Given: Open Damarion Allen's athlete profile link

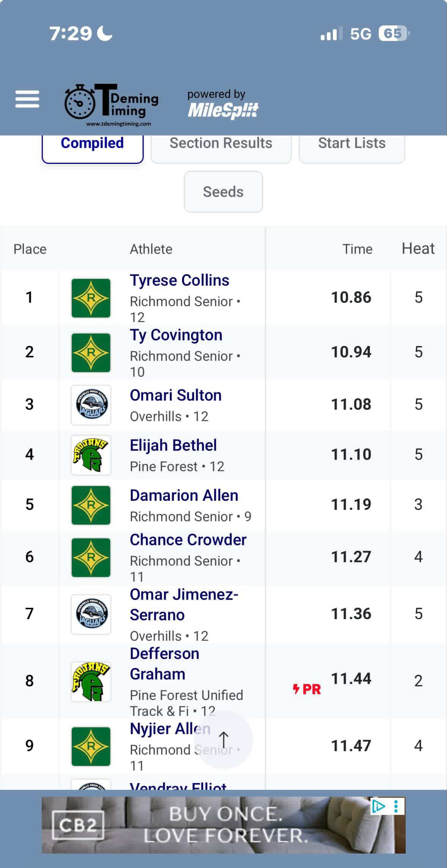Looking at the screenshot, I should pos(184,495).
